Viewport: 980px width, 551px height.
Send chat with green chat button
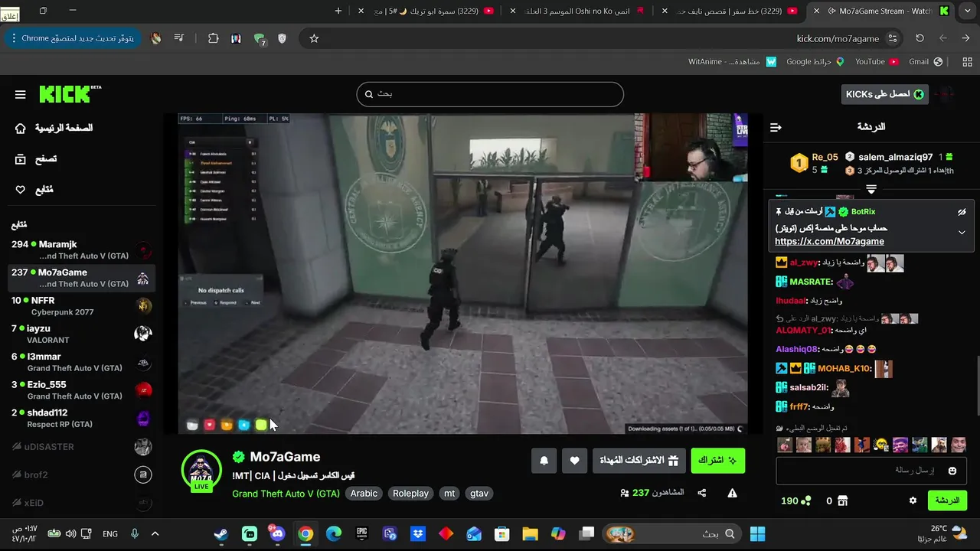coord(947,500)
